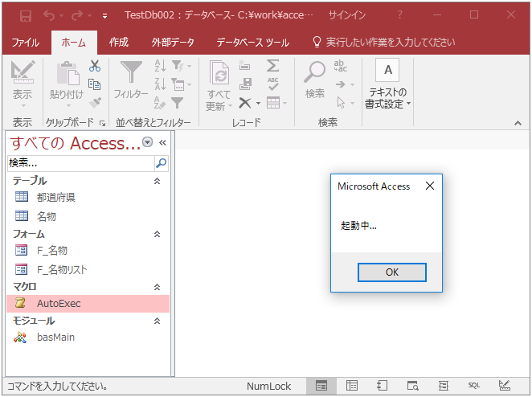Click the Redo arrow icon
Viewport: 532px width, 397px height.
77,15
